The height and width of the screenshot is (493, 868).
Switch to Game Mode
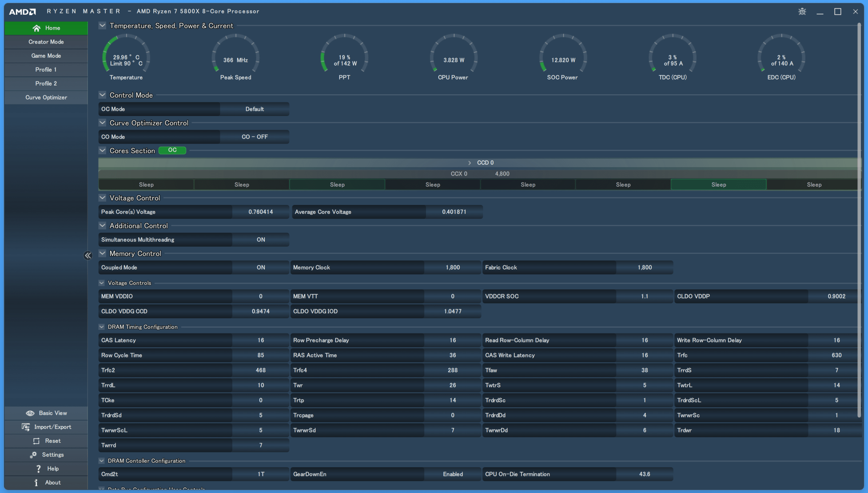tap(46, 56)
